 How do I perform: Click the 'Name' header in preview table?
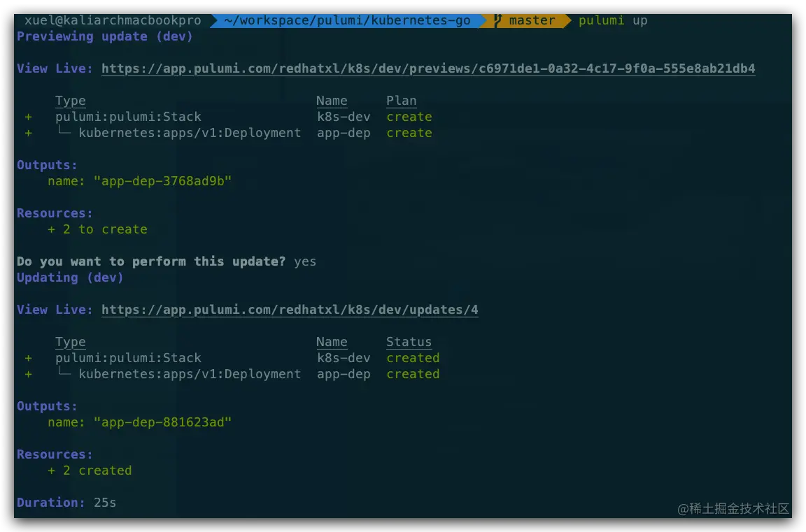332,101
